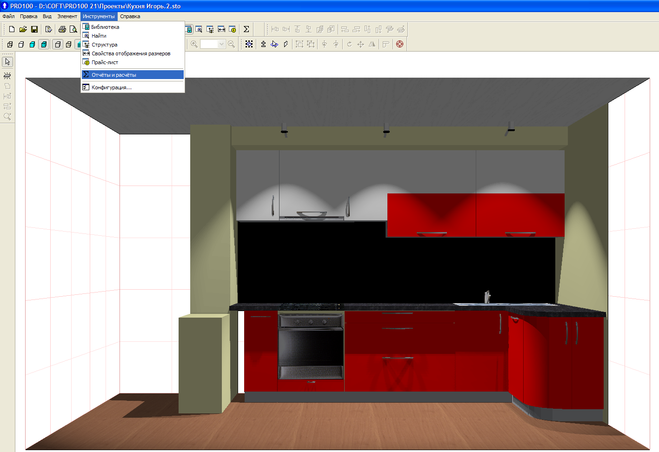Image resolution: width=659 pixels, height=452 pixels.
Task: Select the curved red corner cabinet
Action: point(529,361)
